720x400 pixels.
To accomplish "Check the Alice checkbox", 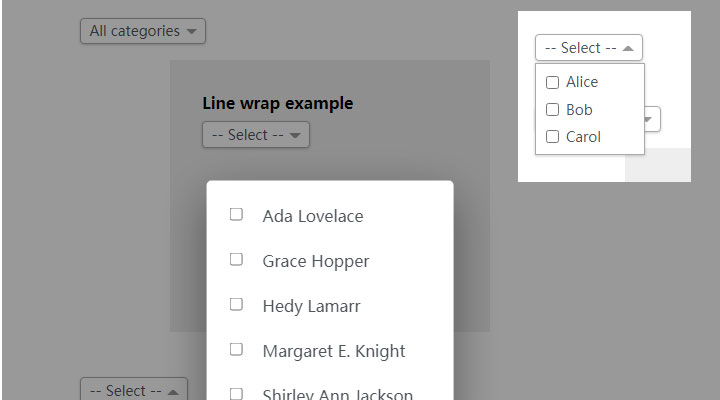I will click(x=552, y=82).
